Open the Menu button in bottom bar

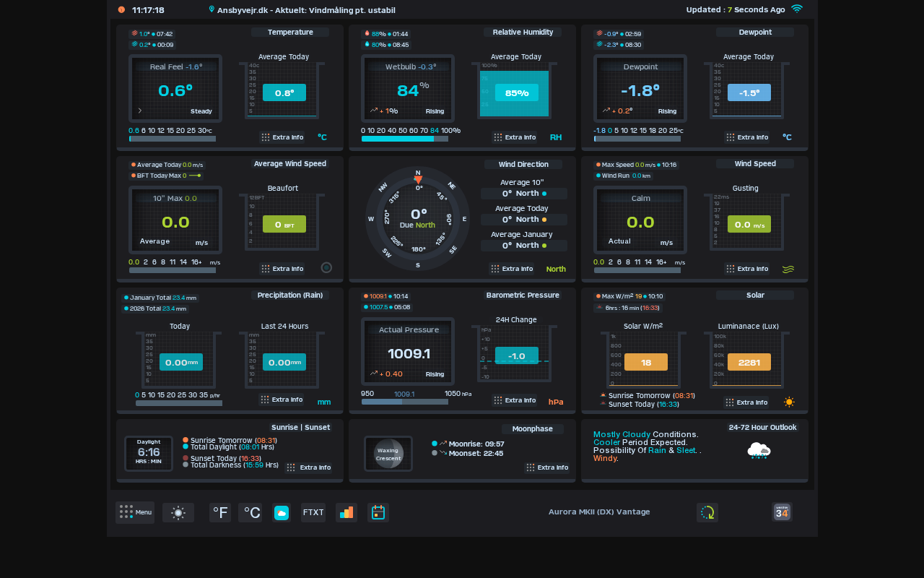[135, 512]
